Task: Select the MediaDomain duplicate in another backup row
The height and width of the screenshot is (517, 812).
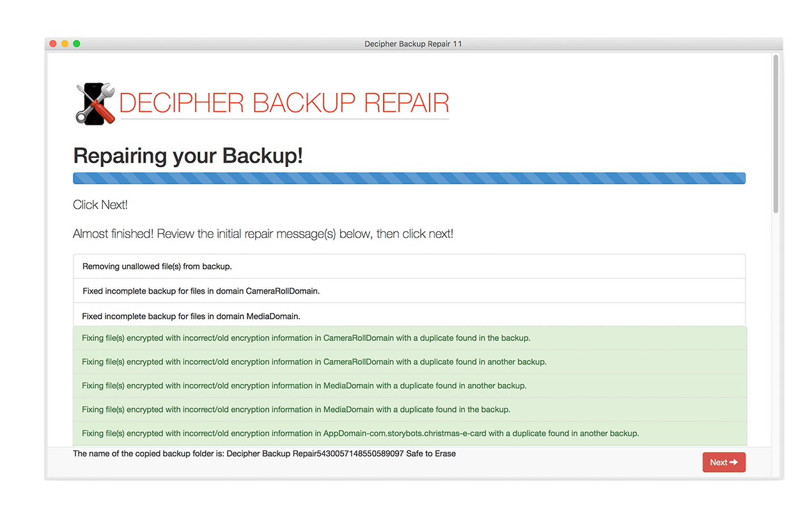Action: click(409, 385)
